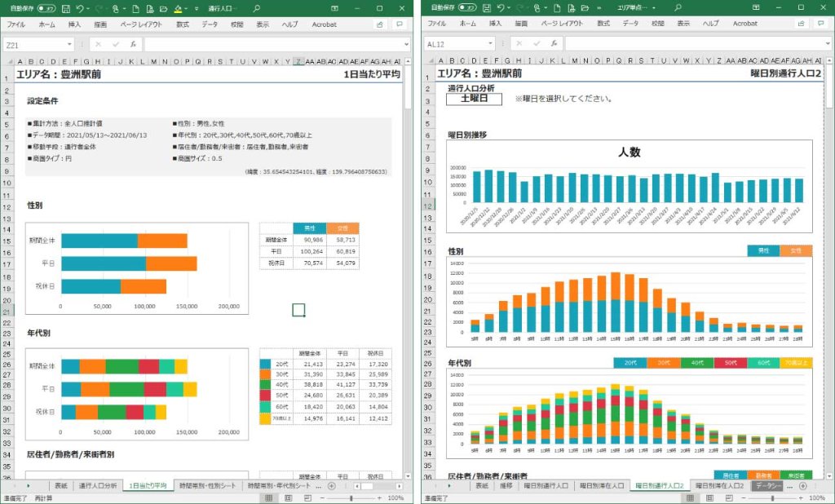
Task: Switch to the 挿入 ribbon tab
Action: point(74,24)
